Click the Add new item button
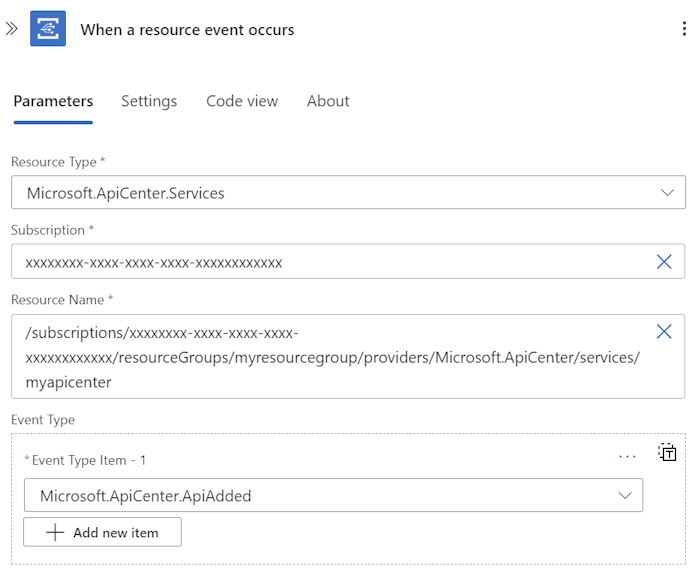The width and height of the screenshot is (689, 569). [x=103, y=533]
